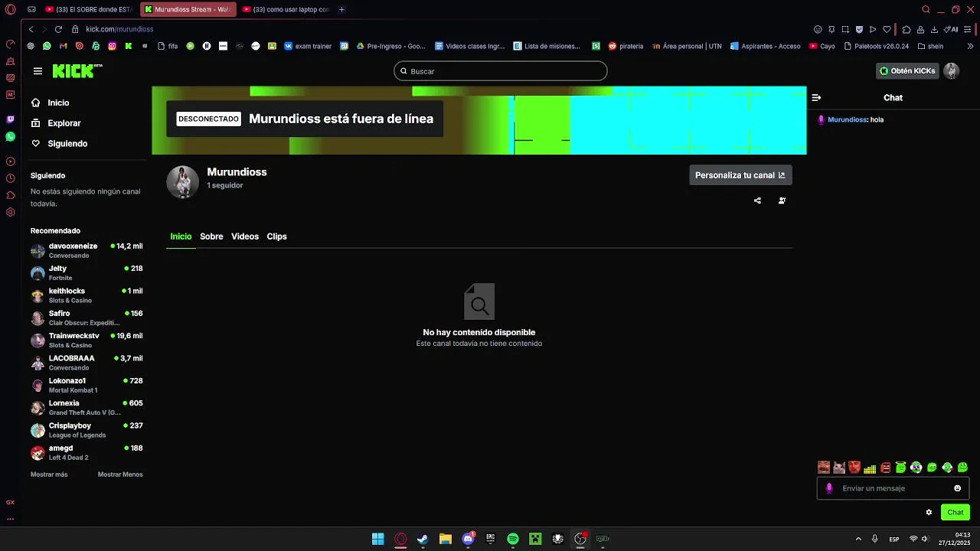Open the exam trainer bookmark
This screenshot has width=980, height=551.
click(x=308, y=46)
